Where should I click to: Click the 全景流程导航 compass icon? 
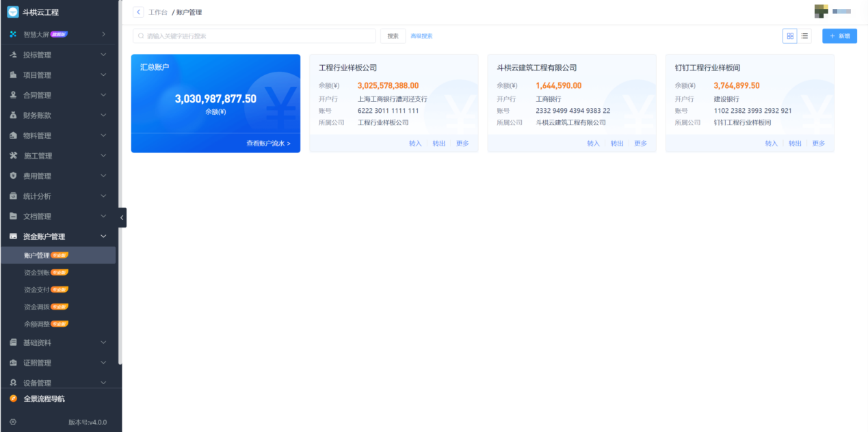pyautogui.click(x=13, y=399)
